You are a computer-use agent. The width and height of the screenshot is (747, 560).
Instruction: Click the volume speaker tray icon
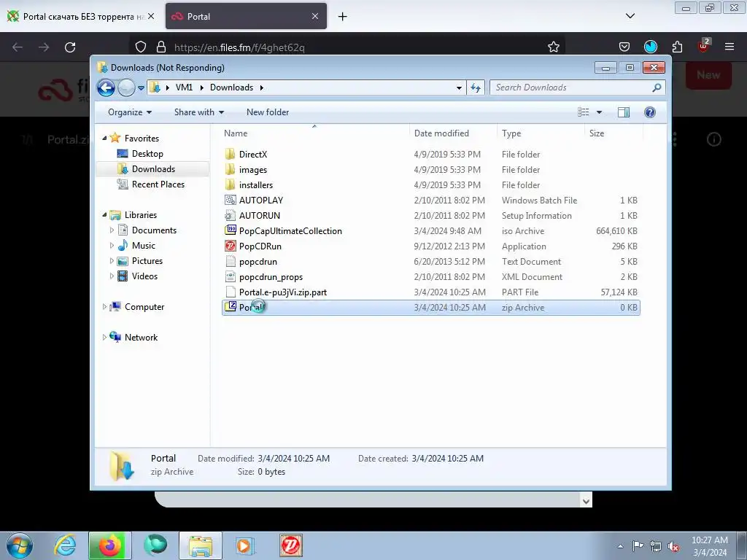(673, 546)
